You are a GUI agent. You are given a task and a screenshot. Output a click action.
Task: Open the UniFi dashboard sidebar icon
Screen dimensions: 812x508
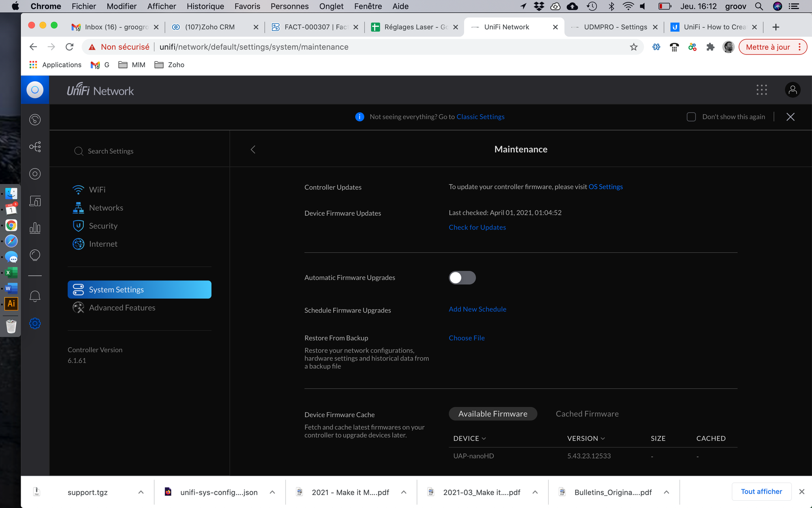(x=35, y=119)
